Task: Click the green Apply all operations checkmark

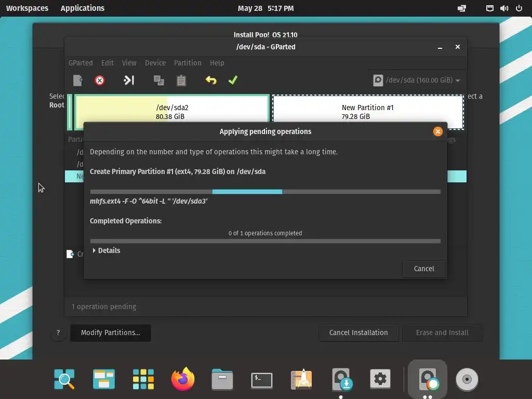Action: 233,81
